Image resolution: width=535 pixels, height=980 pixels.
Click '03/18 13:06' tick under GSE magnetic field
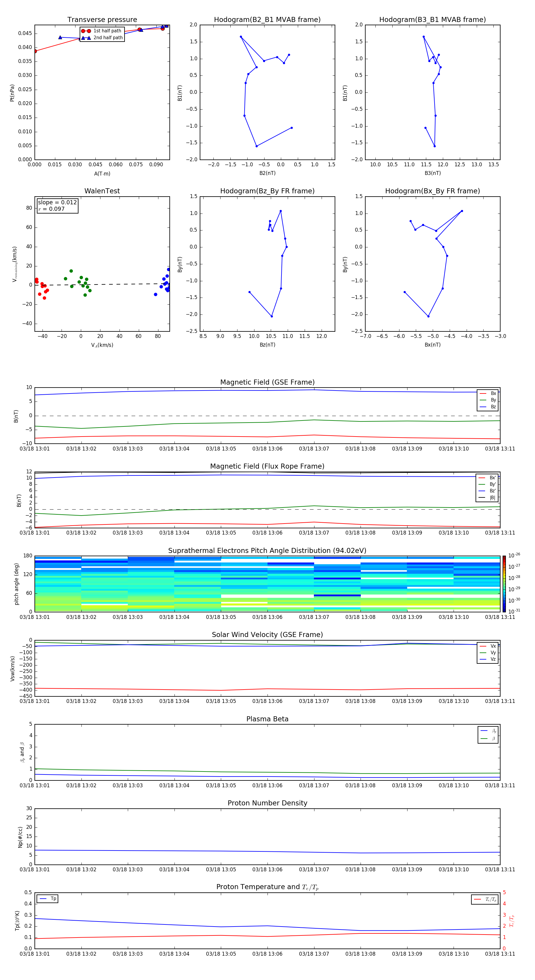267,449
